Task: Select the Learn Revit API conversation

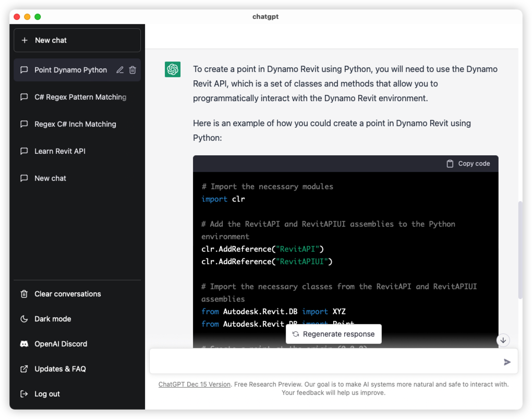Action: 59,151
